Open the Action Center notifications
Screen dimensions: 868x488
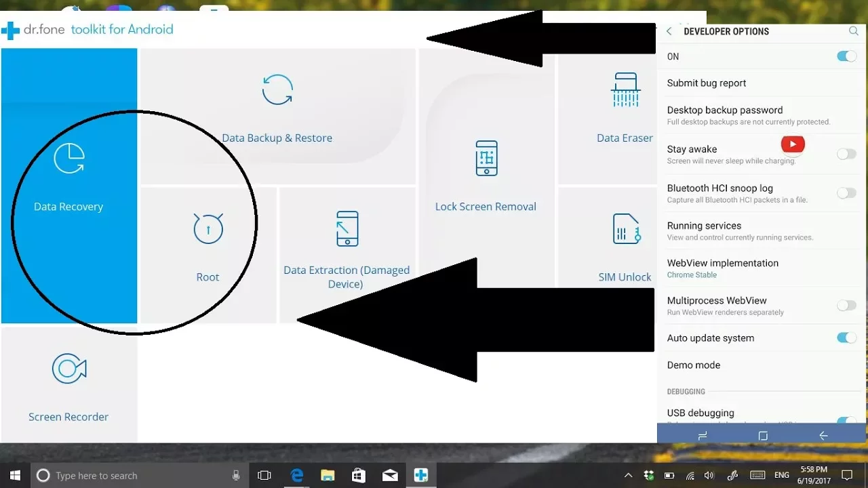847,475
